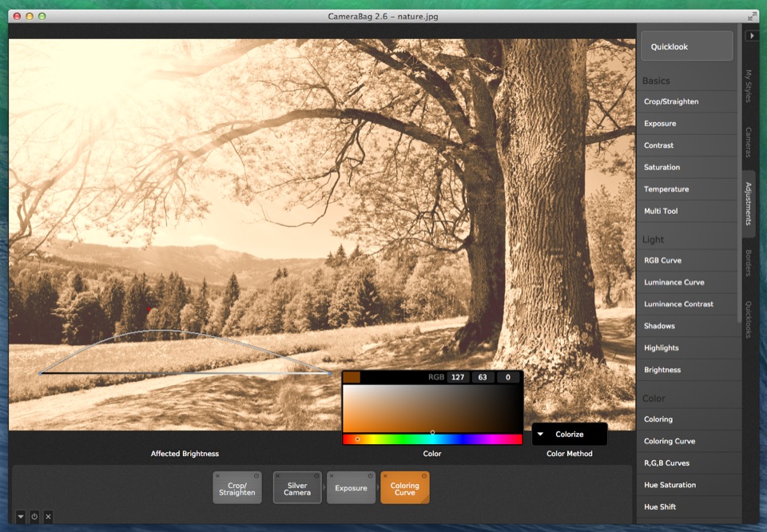Click the Color section heading
The image size is (767, 532).
[x=654, y=399]
